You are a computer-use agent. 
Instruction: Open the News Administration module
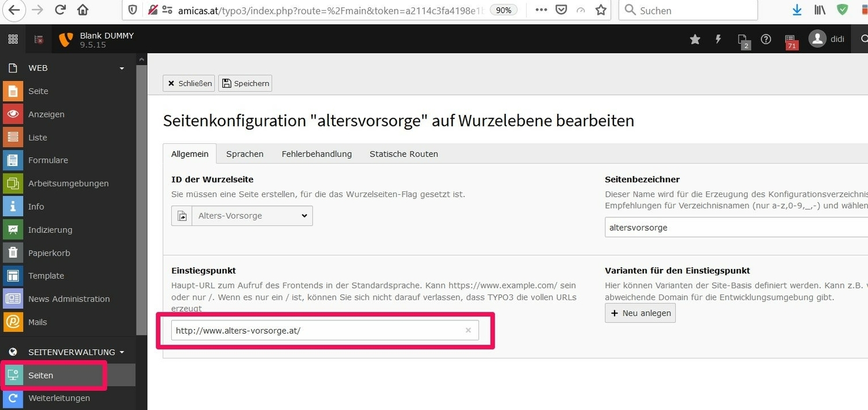68,299
